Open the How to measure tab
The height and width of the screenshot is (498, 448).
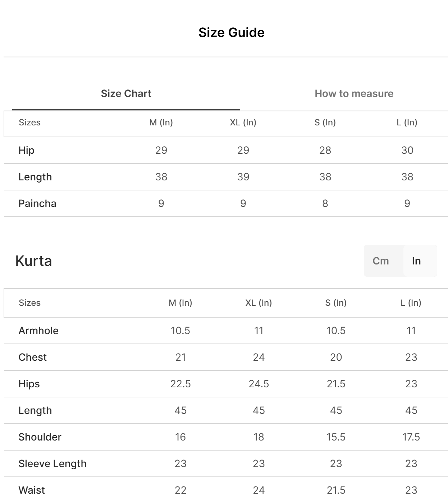tap(354, 94)
